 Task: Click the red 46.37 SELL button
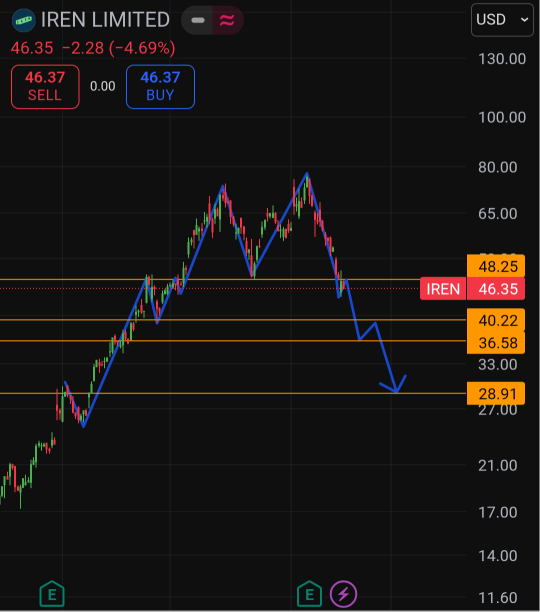pyautogui.click(x=45, y=87)
